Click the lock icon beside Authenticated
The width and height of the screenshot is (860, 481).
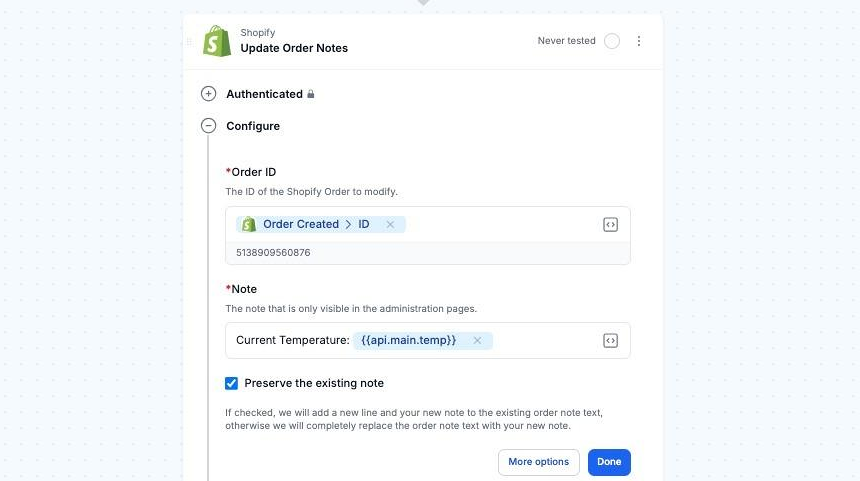coord(311,94)
